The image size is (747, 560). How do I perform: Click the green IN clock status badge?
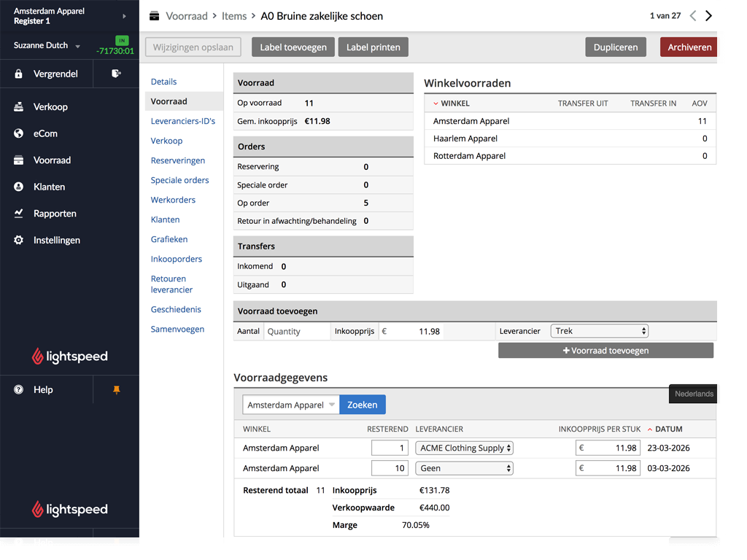click(x=122, y=41)
